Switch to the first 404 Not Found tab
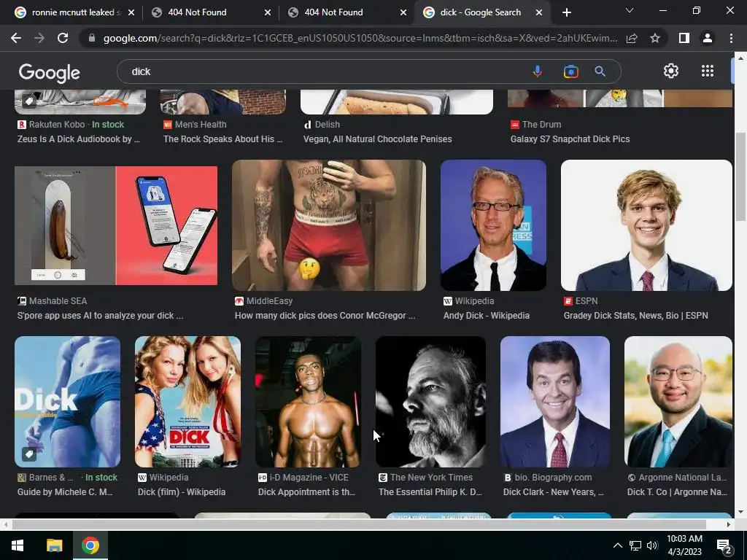The width and height of the screenshot is (747, 560). coord(205,12)
